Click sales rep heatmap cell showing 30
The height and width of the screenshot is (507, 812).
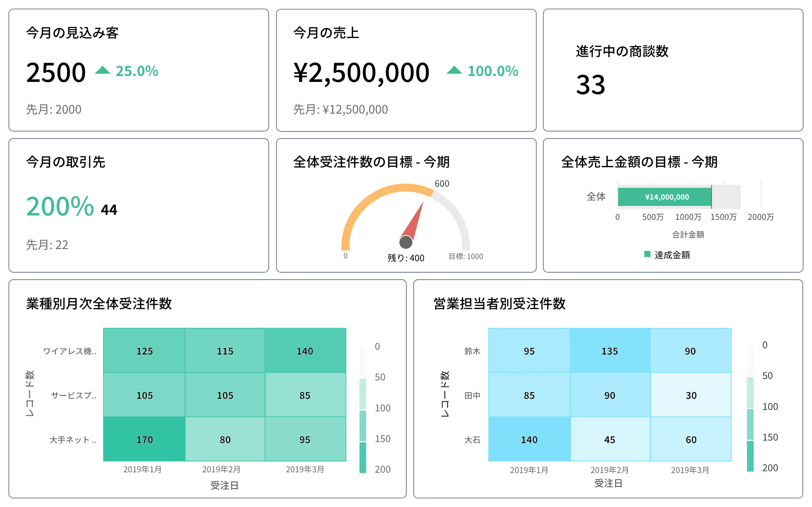pyautogui.click(x=691, y=395)
